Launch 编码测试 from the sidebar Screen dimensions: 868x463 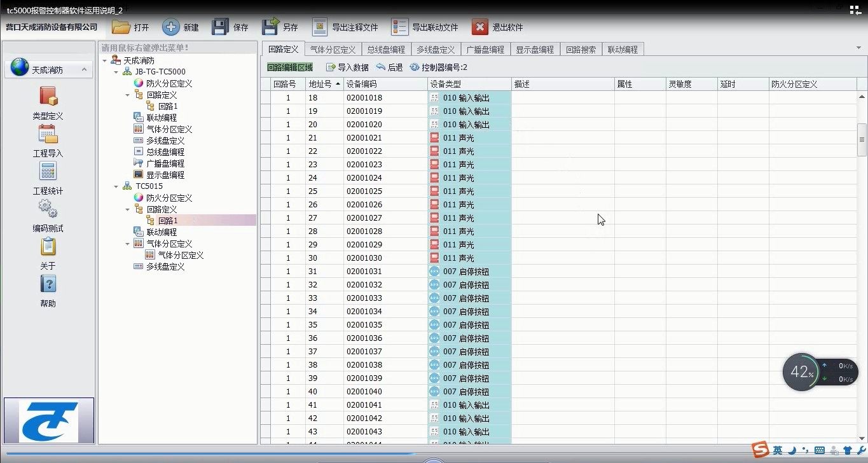tap(48, 216)
